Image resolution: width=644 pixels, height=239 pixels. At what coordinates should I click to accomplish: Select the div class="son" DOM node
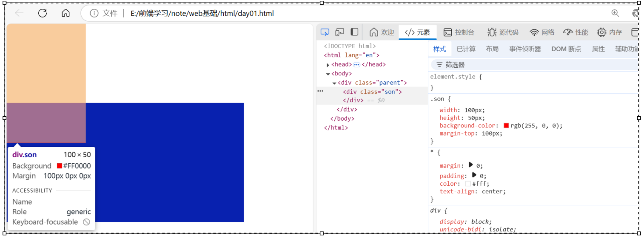pos(372,92)
